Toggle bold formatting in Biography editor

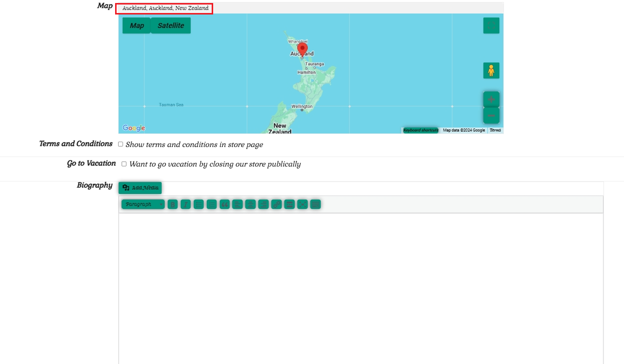[173, 204]
